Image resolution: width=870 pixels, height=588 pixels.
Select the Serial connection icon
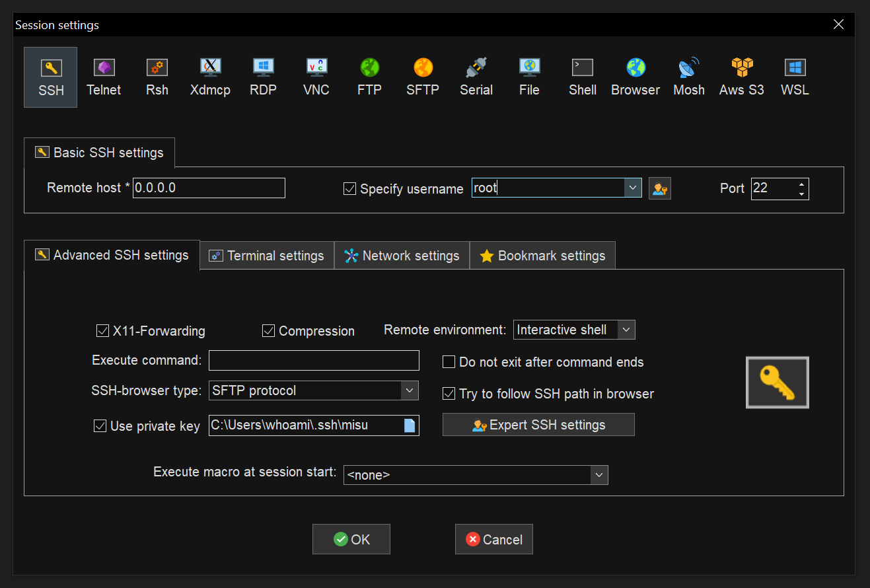tap(476, 77)
